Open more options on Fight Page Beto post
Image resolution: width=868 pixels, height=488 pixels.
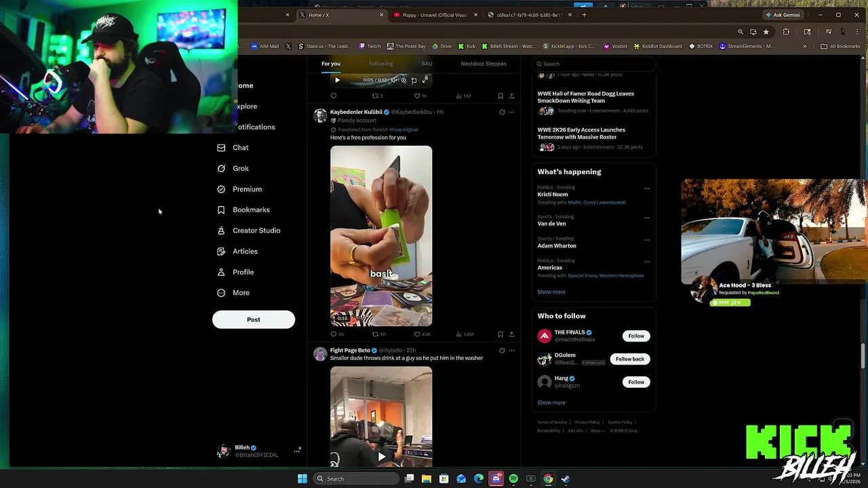(511, 350)
